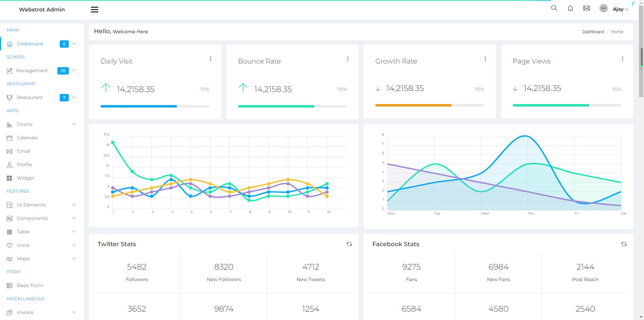This screenshot has height=320, width=644.
Task: Click the Management badge showing 28
Action: 63,71
